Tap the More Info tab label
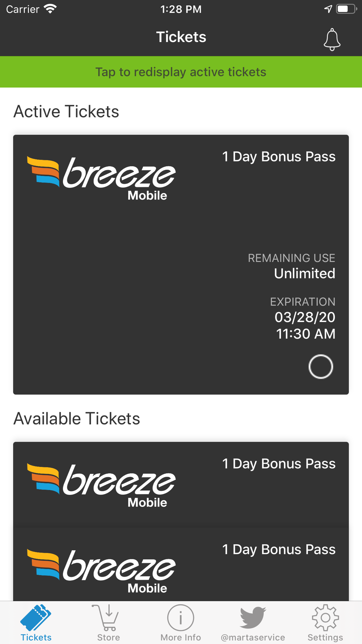This screenshot has width=362, height=644. (181, 637)
